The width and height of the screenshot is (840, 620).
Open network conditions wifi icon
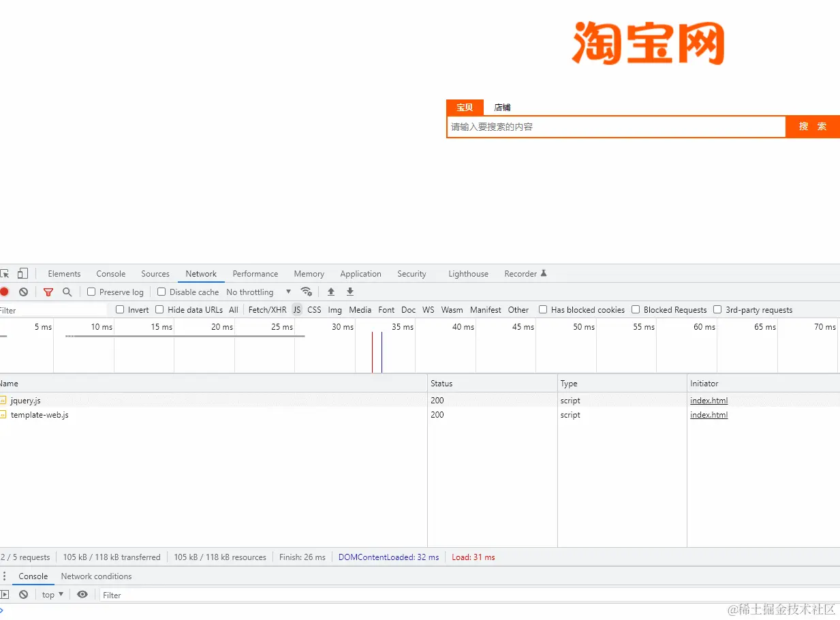tap(307, 292)
